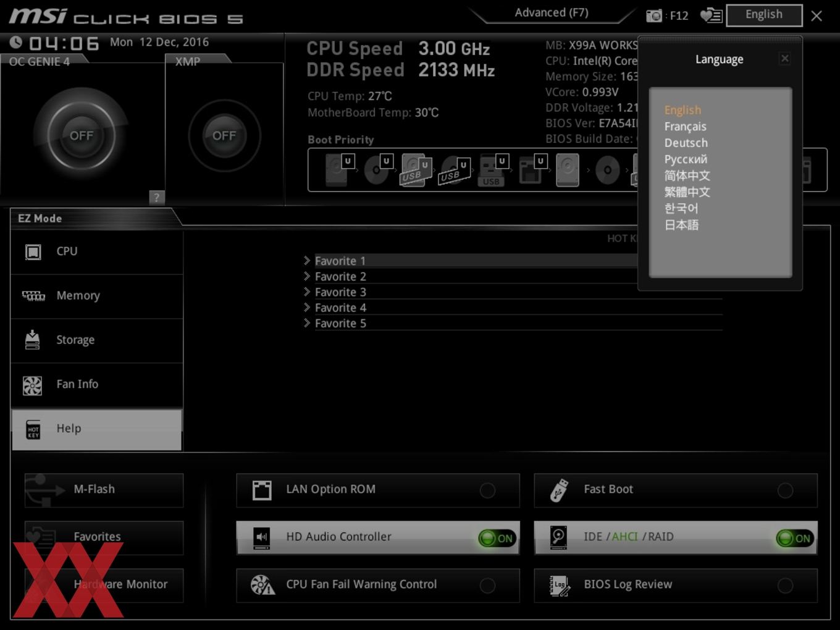840x630 pixels.
Task: Click the Fast Boot USB plug icon
Action: (559, 490)
